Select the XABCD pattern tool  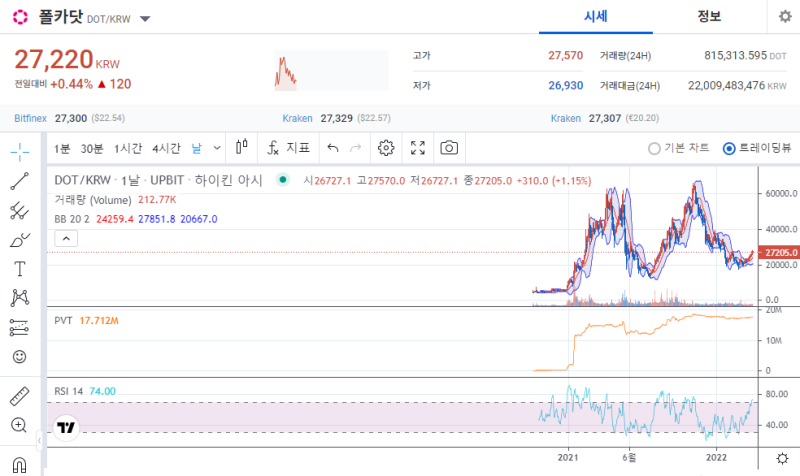(19, 297)
